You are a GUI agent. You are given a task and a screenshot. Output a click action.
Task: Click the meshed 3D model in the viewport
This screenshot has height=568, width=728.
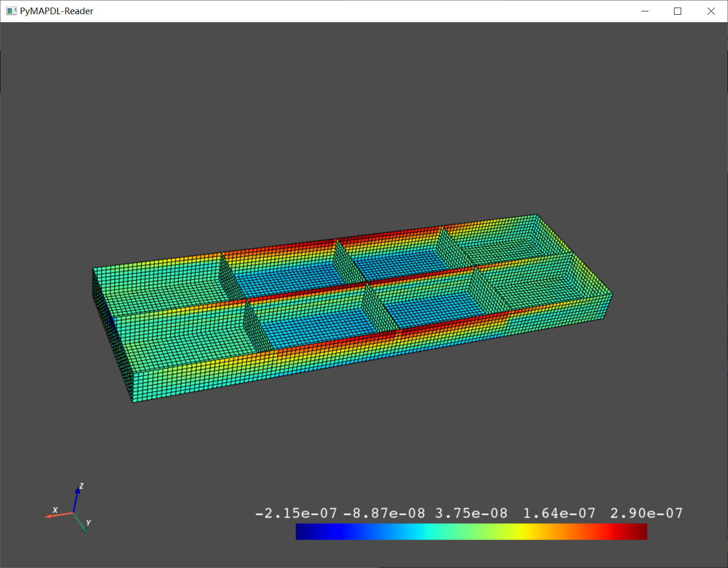(352, 308)
